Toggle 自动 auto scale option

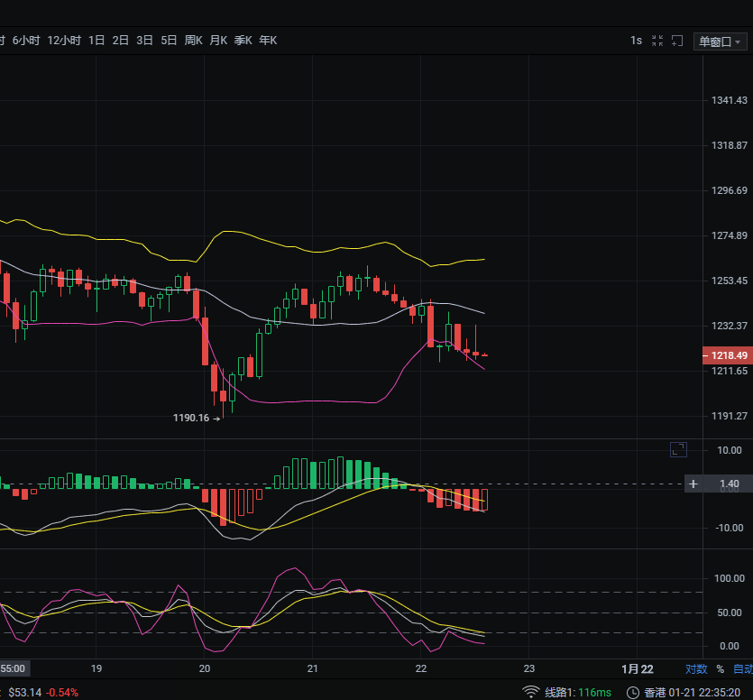[742, 669]
